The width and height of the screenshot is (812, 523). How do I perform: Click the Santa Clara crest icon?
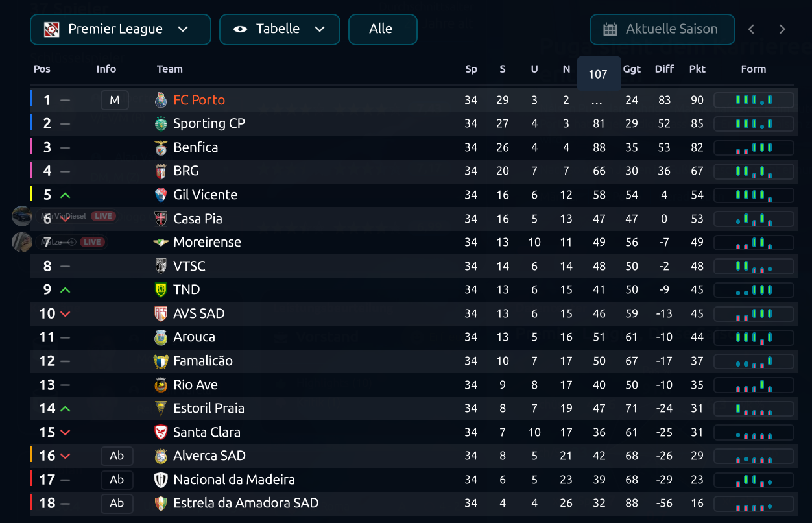pyautogui.click(x=161, y=432)
